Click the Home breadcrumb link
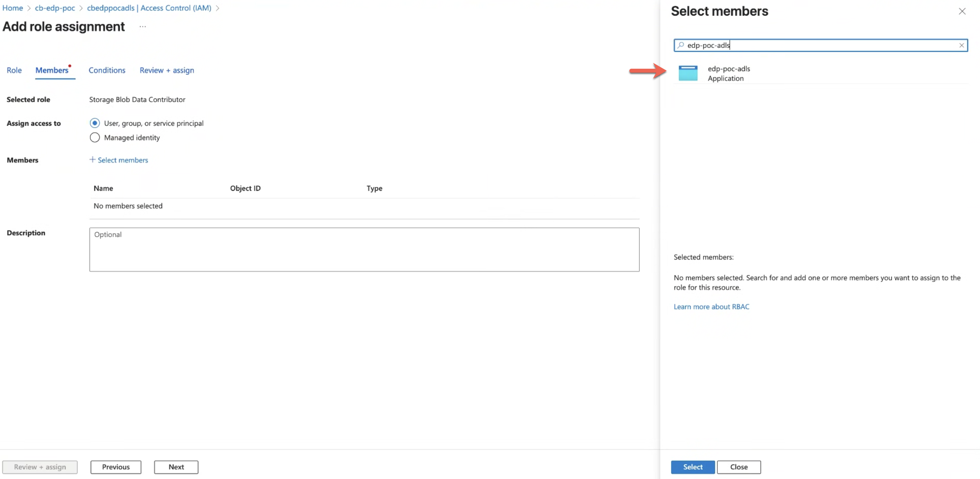 [x=13, y=8]
